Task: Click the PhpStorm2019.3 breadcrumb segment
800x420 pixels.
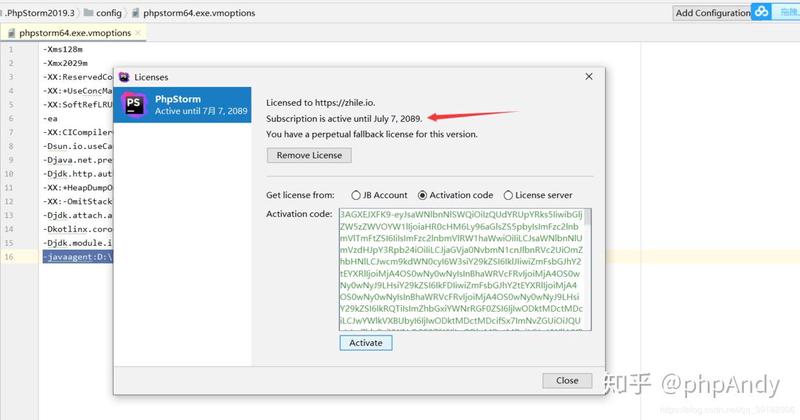Action: 39,13
